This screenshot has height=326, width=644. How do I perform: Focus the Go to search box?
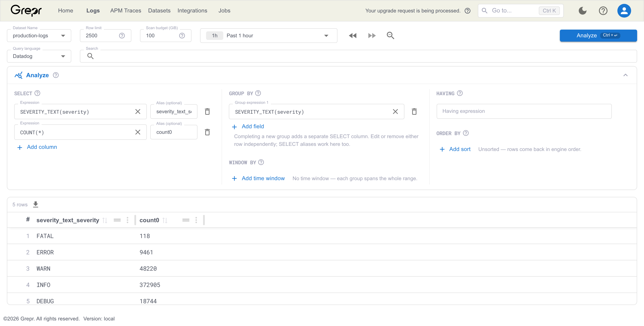(521, 11)
